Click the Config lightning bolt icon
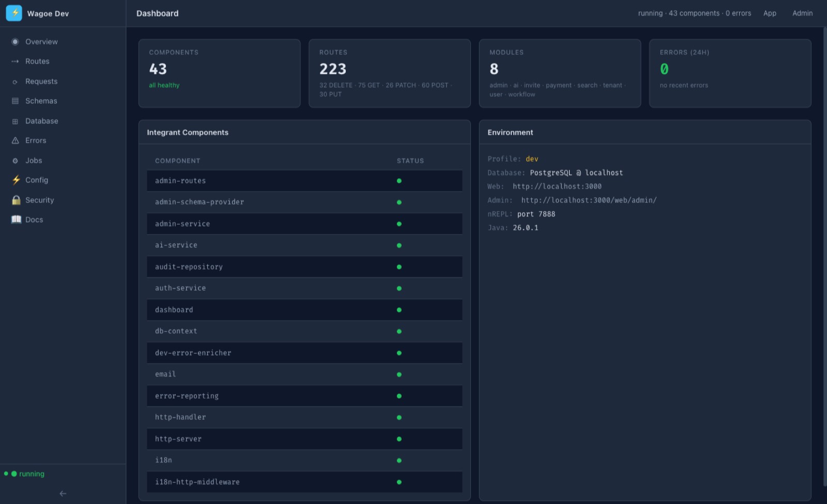827x504 pixels. point(16,180)
